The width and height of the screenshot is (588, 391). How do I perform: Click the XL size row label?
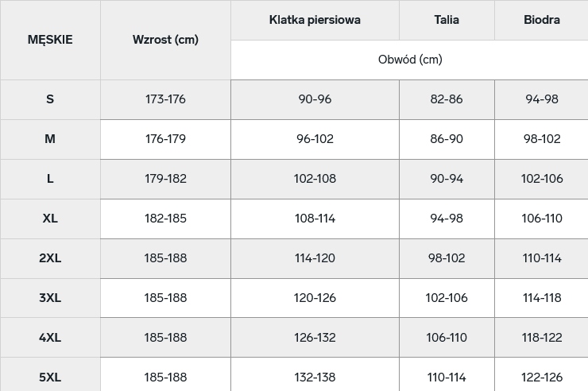tap(50, 219)
